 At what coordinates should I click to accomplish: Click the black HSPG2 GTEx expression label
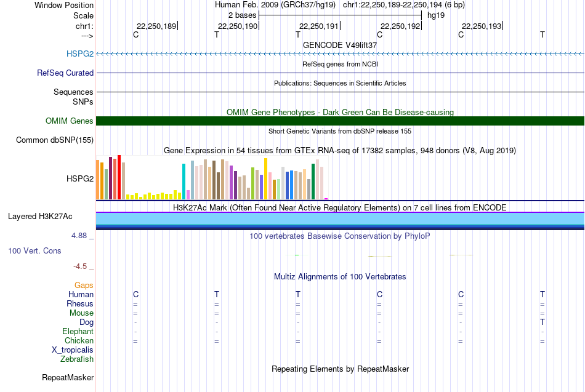coord(80,178)
